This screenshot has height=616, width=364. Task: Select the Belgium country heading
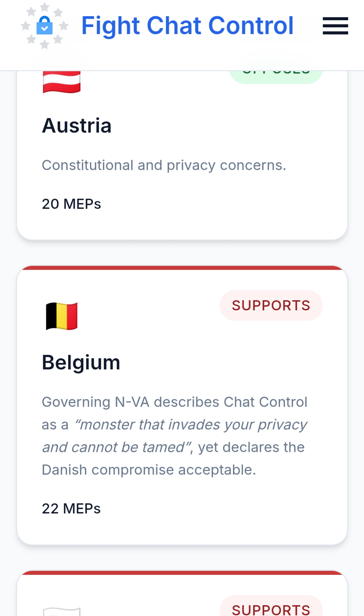(x=81, y=363)
